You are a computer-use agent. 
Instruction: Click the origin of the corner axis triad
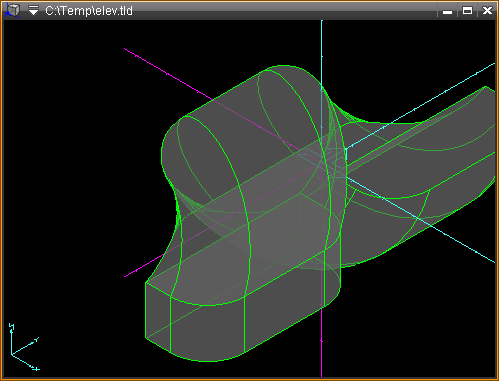(x=12, y=354)
